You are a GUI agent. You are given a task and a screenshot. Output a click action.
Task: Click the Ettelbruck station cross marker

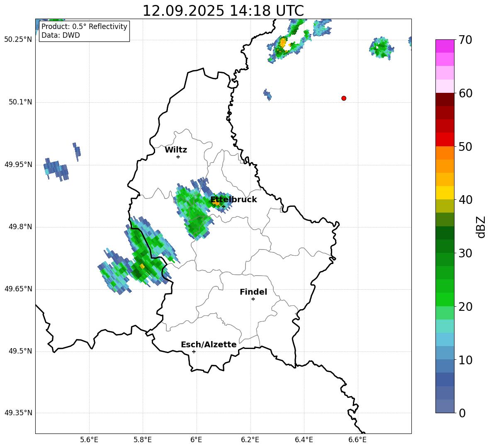pyautogui.click(x=224, y=206)
